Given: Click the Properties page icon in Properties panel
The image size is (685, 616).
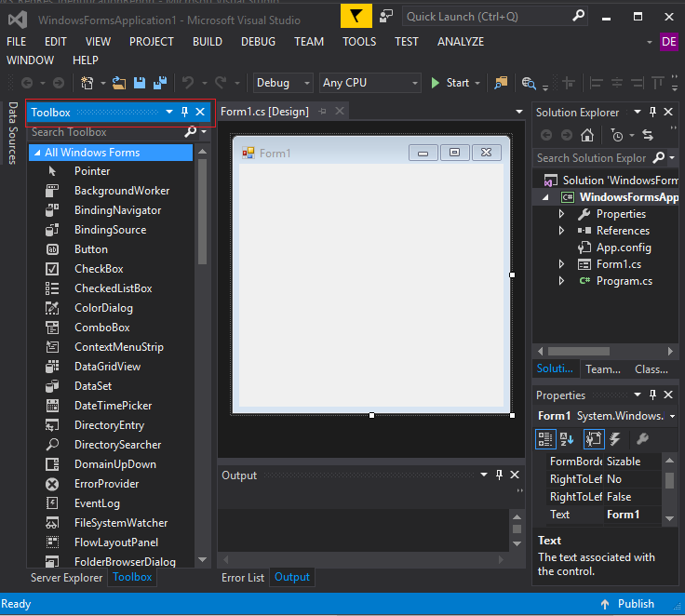Looking at the screenshot, I should click(x=594, y=439).
